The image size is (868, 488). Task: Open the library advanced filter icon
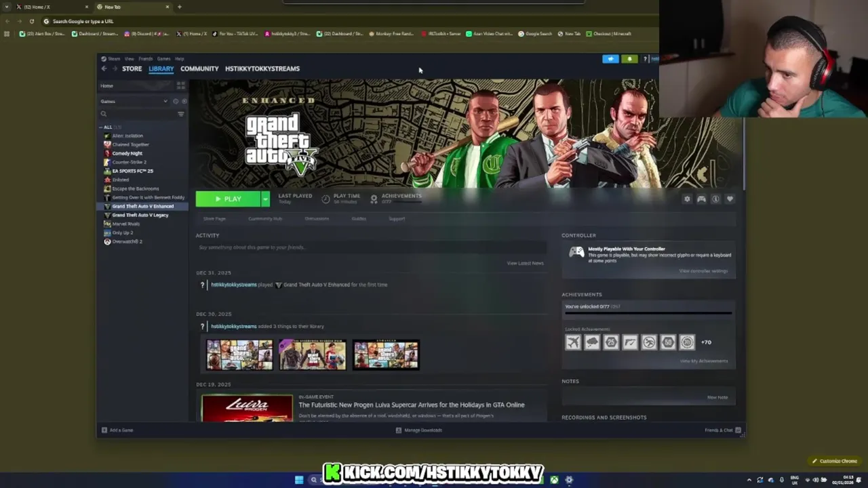pos(181,114)
